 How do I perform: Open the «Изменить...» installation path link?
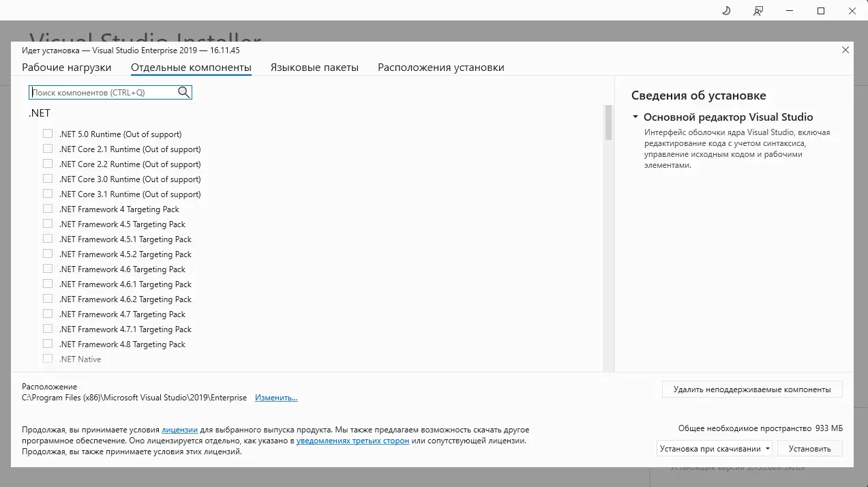[275, 397]
